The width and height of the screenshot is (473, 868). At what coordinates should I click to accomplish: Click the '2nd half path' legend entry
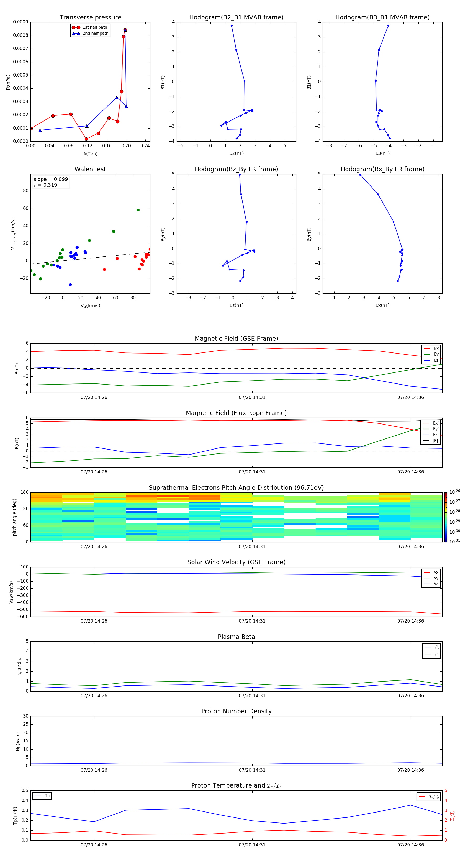[x=90, y=33]
